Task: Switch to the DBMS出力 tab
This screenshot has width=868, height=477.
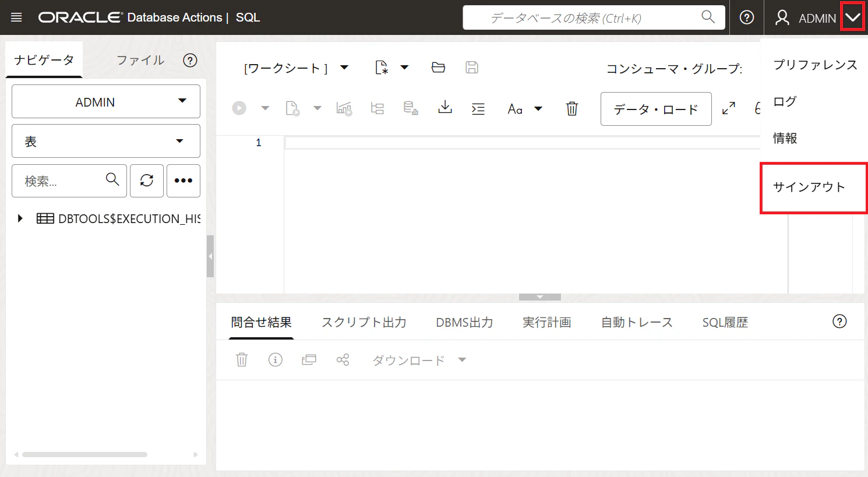Action: click(464, 322)
